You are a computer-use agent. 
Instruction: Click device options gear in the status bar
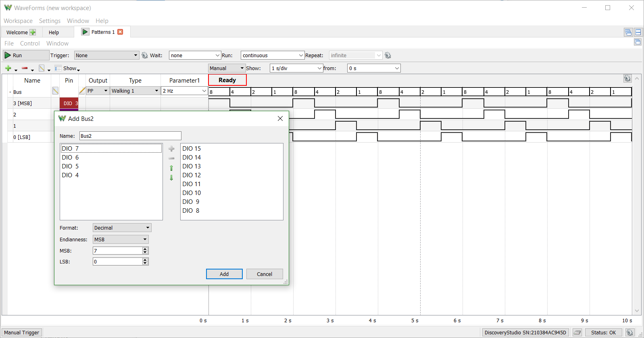click(x=630, y=332)
